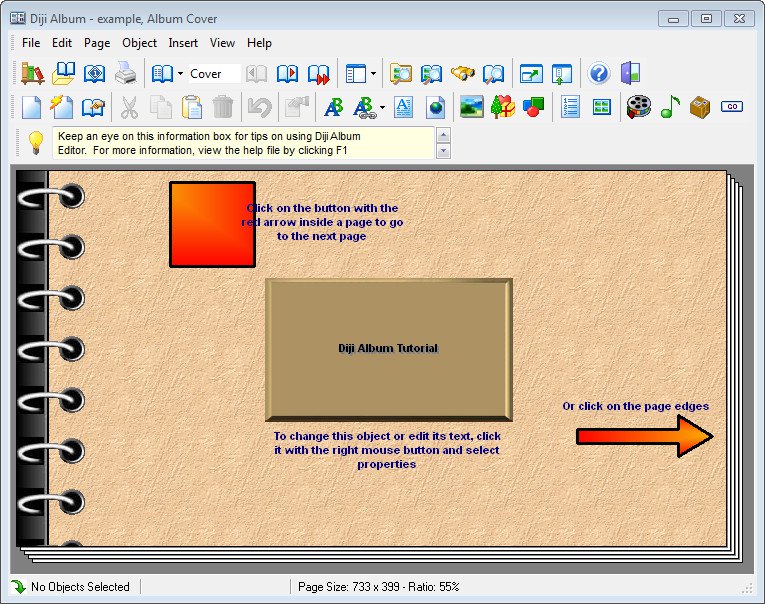Click page properties book with hand icon

click(93, 107)
